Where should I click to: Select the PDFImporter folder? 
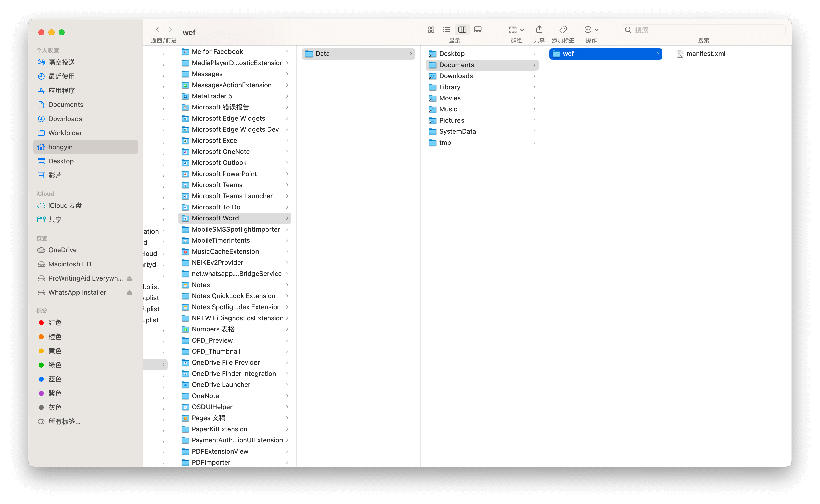[x=235, y=462]
